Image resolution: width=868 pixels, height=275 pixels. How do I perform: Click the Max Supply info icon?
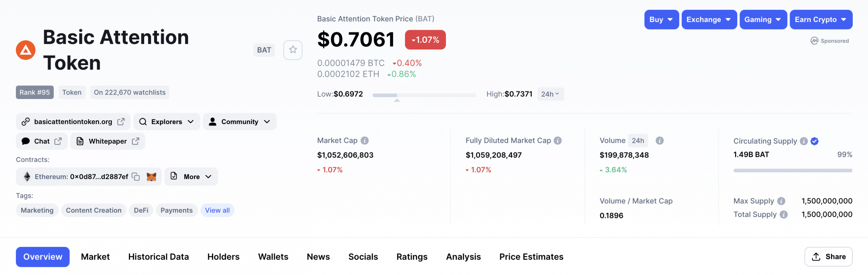(x=782, y=201)
